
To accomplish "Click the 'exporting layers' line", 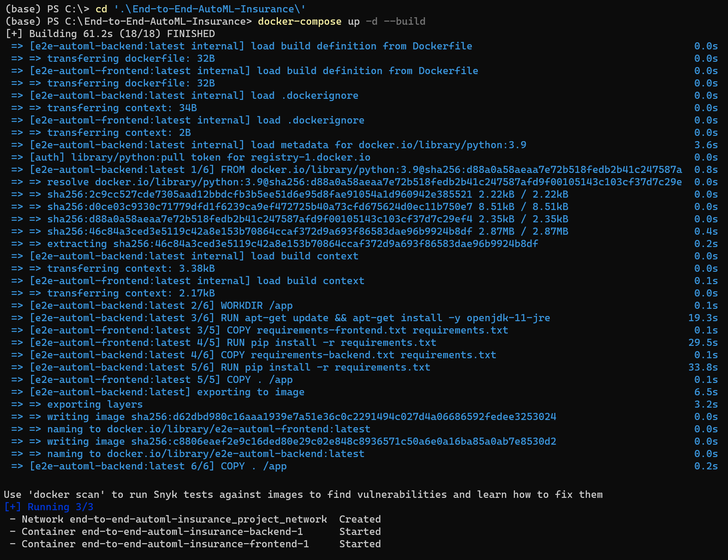I will (x=95, y=404).
